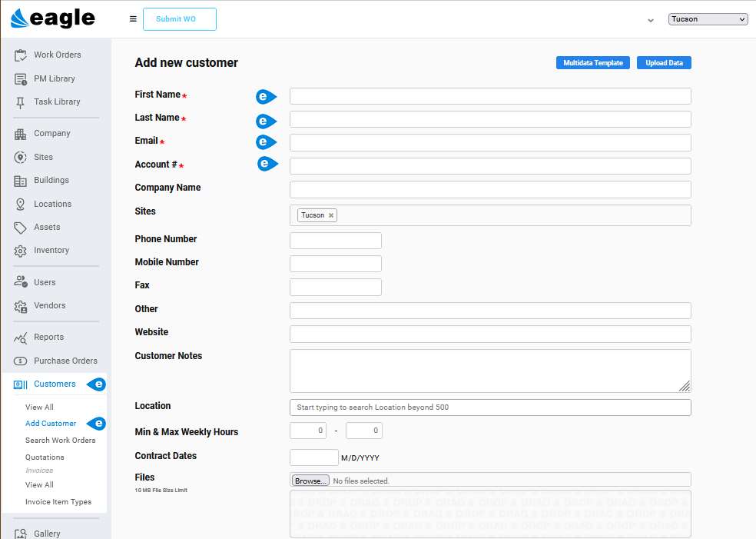Image resolution: width=756 pixels, height=539 pixels.
Task: Click the Inventory gear icon
Action: [20, 251]
